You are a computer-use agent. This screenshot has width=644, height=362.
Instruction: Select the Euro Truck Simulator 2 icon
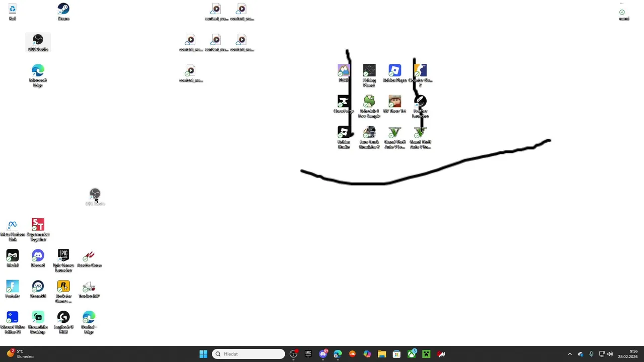(x=369, y=137)
